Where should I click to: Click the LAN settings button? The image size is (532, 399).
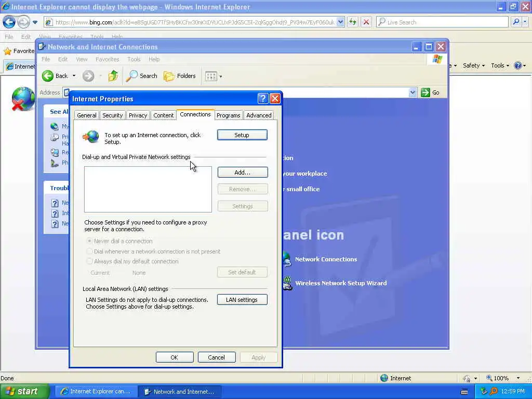click(242, 300)
